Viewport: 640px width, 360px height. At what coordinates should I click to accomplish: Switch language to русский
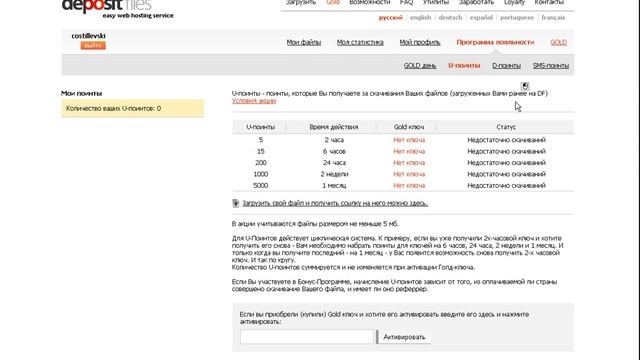tap(391, 18)
